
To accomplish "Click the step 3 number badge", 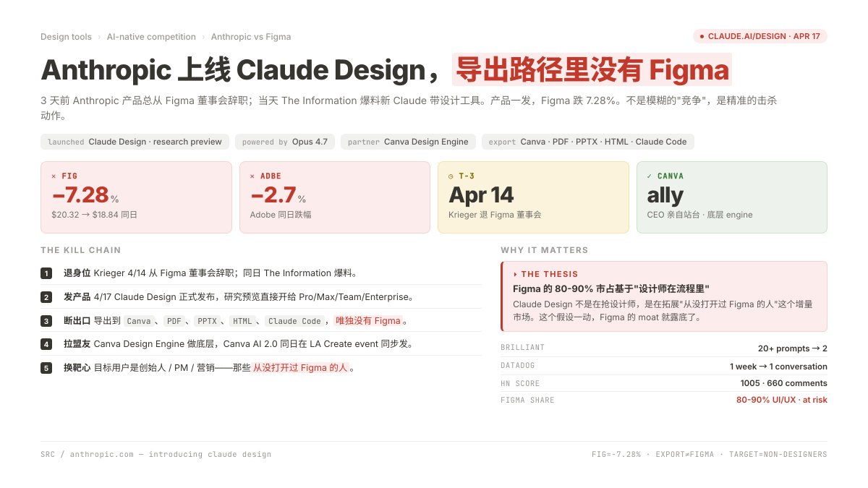I will tap(46, 321).
